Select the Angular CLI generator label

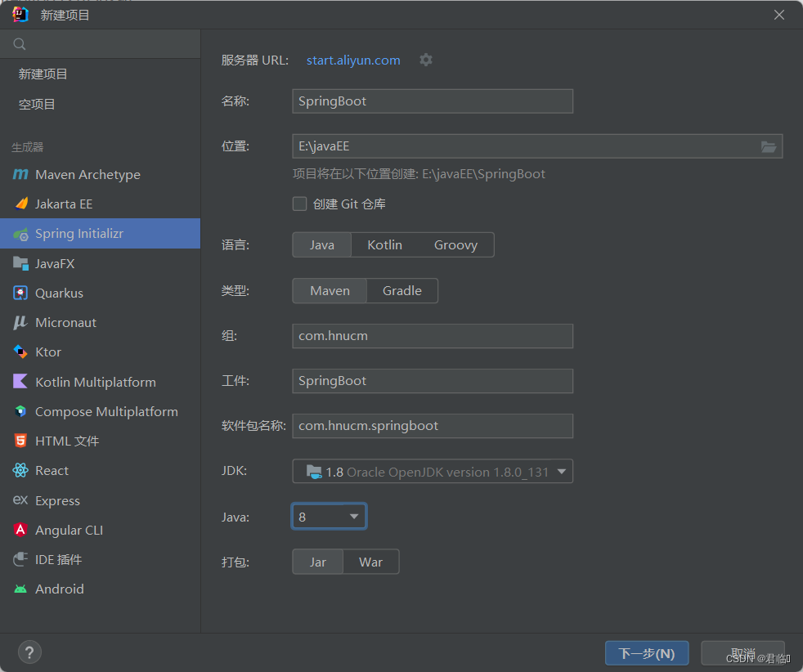coord(70,531)
